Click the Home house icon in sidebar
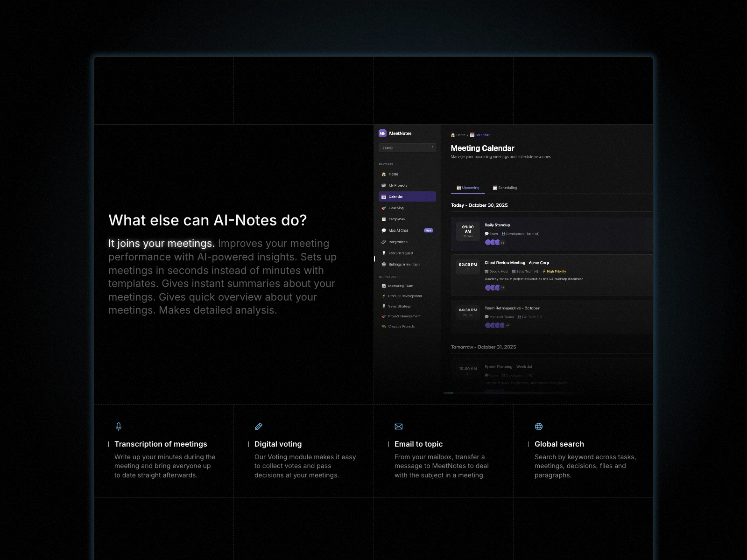The height and width of the screenshot is (560, 747). click(x=384, y=174)
